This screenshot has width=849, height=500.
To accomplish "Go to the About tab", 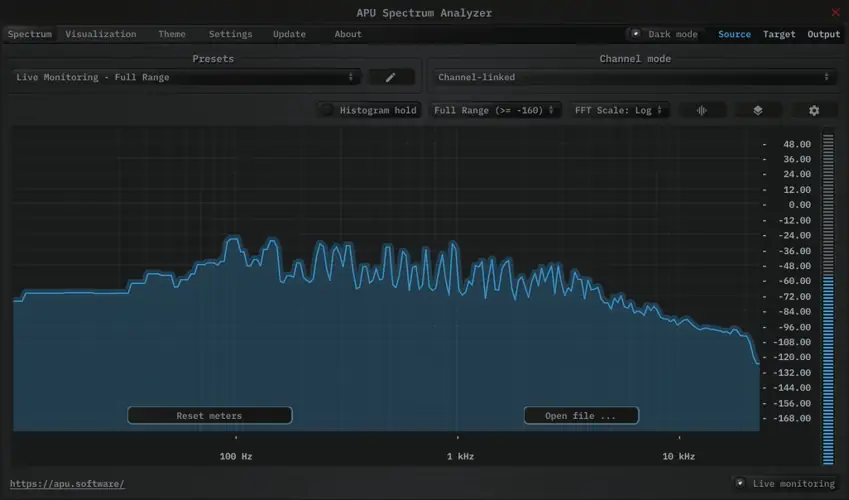I will (x=348, y=34).
